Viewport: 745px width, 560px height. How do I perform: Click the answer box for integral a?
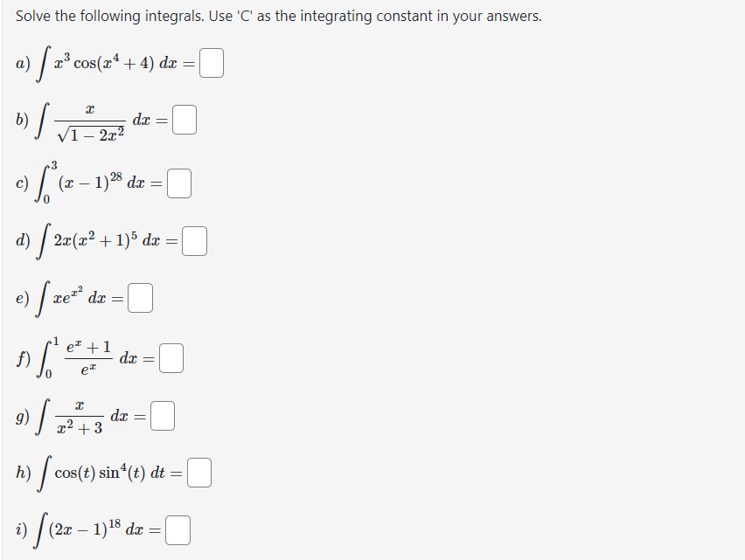[x=212, y=63]
